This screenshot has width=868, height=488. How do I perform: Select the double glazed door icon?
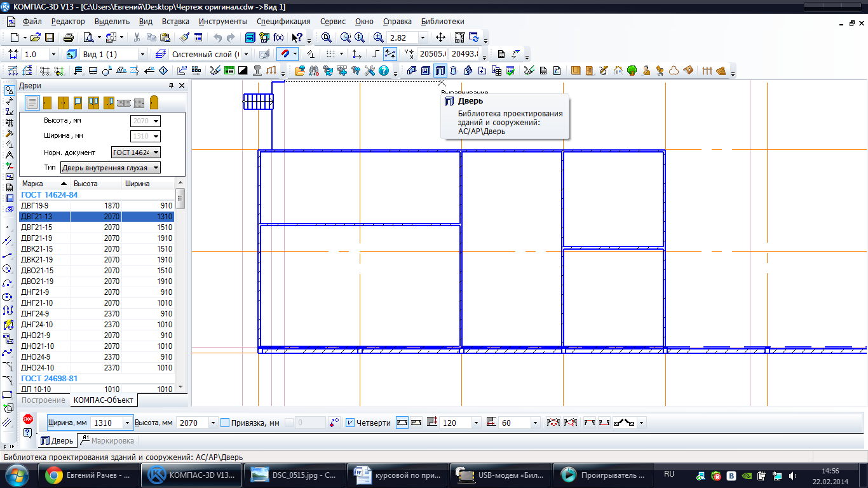click(93, 103)
